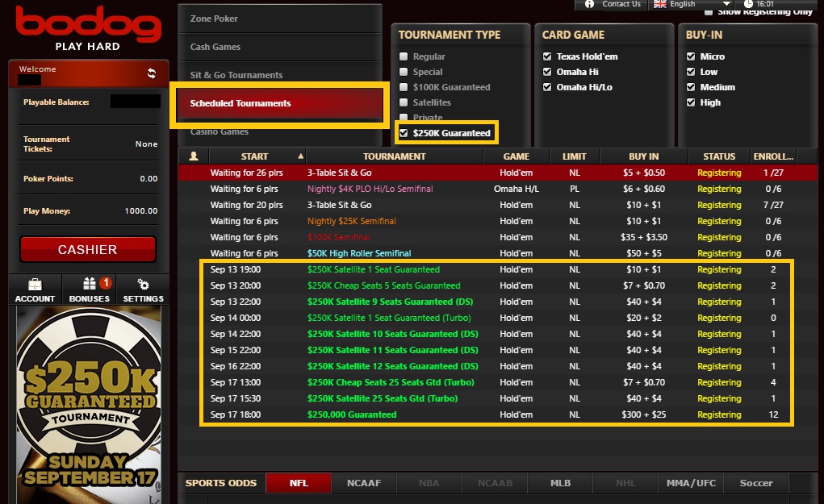This screenshot has height=504, width=824.
Task: Enable the $100K Guaranteed checkbox
Action: [x=404, y=86]
